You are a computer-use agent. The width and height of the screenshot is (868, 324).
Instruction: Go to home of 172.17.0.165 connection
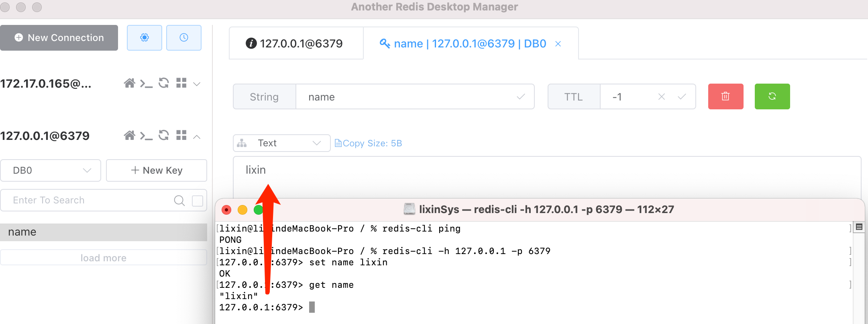pos(129,83)
